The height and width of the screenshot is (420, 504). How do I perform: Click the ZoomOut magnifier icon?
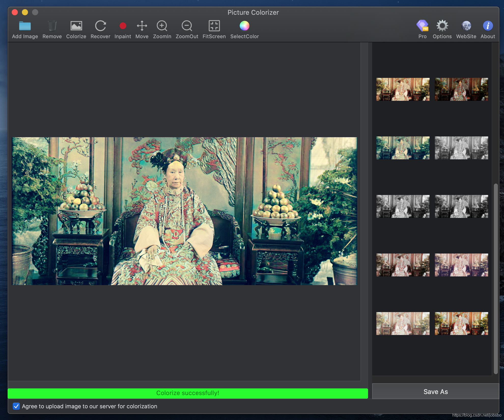pos(187,26)
